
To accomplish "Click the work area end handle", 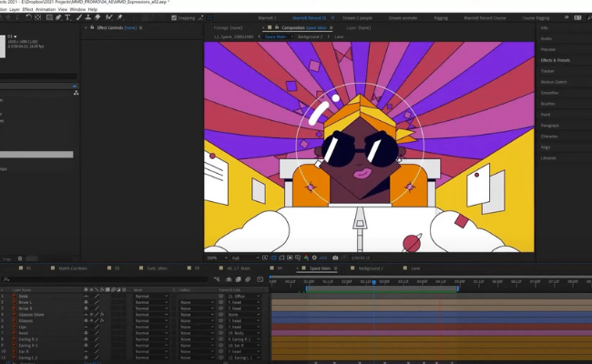I will (457, 289).
